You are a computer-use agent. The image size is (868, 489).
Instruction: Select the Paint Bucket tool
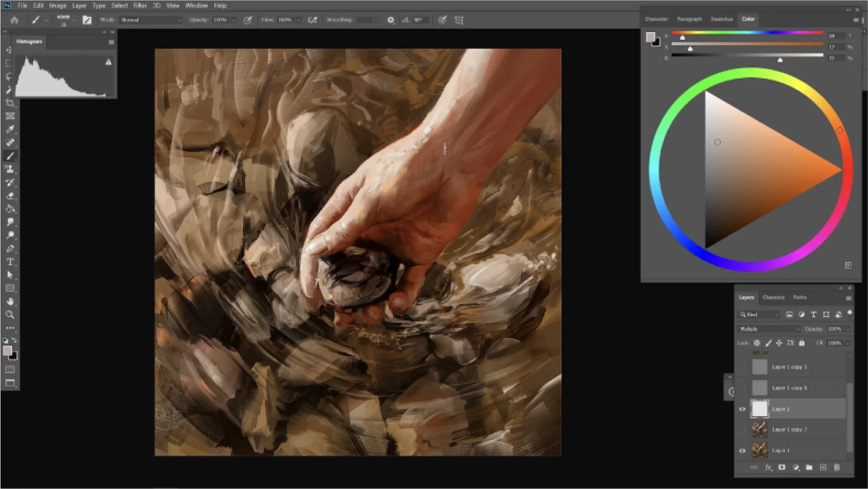pos(10,209)
